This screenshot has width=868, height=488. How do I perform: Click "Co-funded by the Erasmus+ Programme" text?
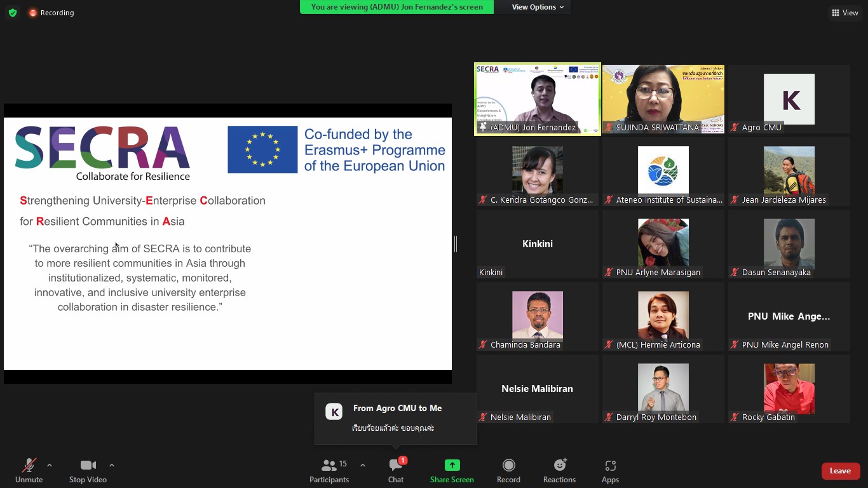click(x=375, y=150)
